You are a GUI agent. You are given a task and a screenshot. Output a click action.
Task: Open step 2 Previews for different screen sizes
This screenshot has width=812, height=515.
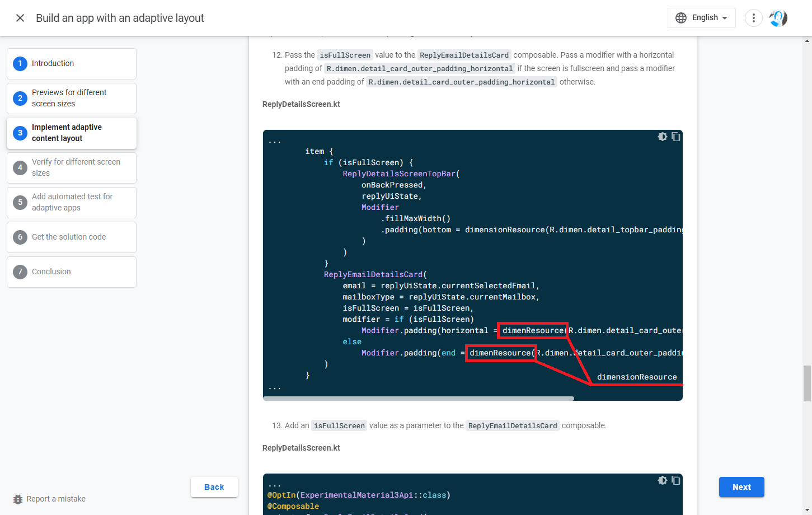click(x=72, y=99)
